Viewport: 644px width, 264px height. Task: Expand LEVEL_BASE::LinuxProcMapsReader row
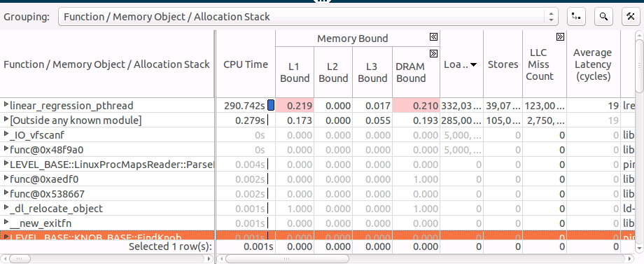[x=6, y=164]
